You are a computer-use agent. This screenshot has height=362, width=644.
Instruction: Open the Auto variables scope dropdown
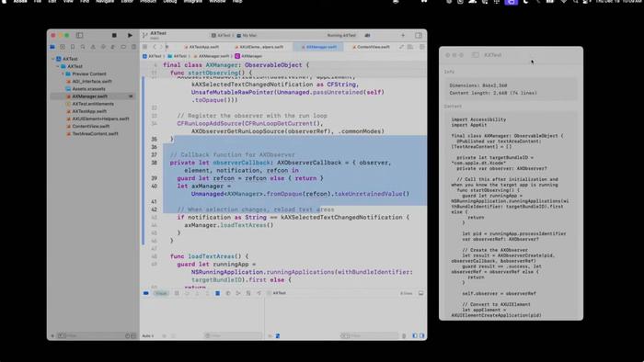click(149, 336)
